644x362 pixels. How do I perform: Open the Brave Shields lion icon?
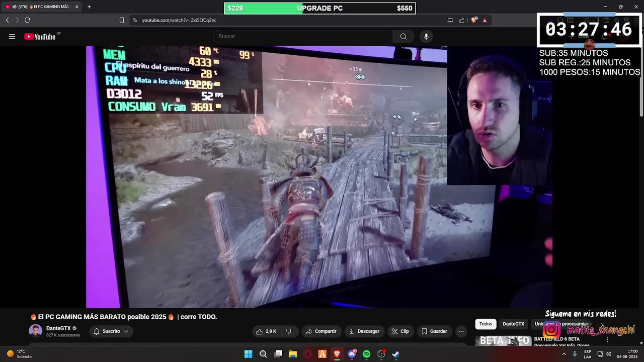click(x=474, y=20)
